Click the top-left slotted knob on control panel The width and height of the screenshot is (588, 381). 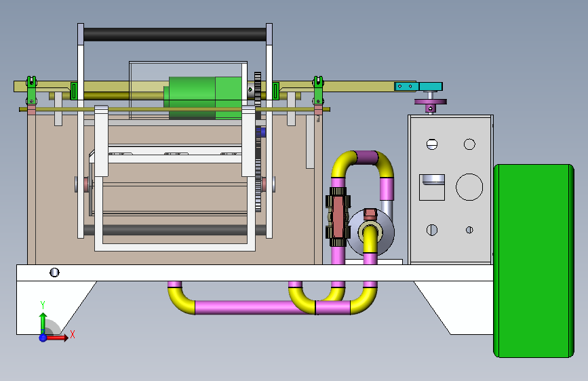[x=432, y=144]
